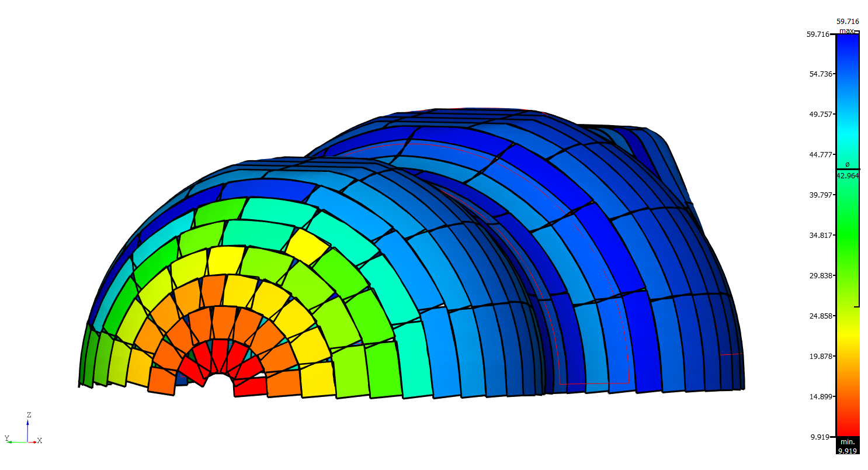
Task: Click the average value 42.964 on legend
Action: point(848,175)
